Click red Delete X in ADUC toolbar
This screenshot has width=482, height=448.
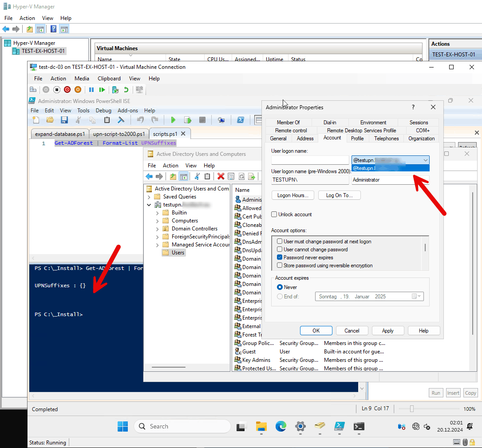[x=221, y=176]
